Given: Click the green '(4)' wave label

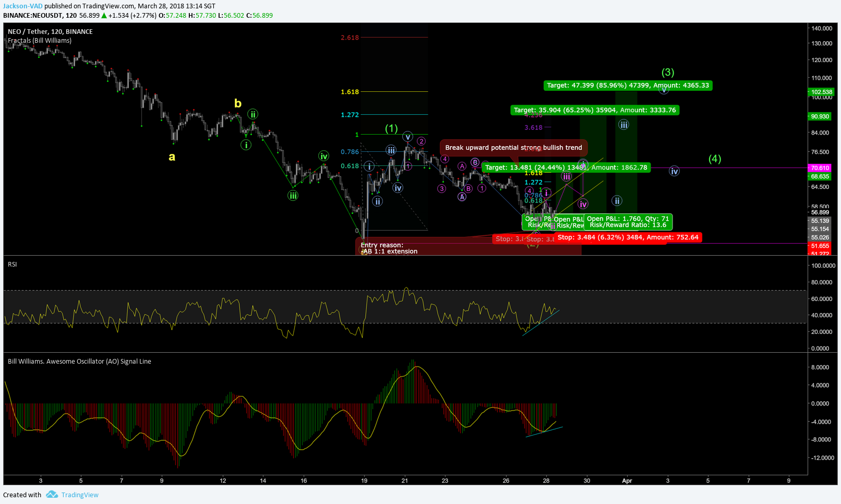Looking at the screenshot, I should (x=715, y=159).
